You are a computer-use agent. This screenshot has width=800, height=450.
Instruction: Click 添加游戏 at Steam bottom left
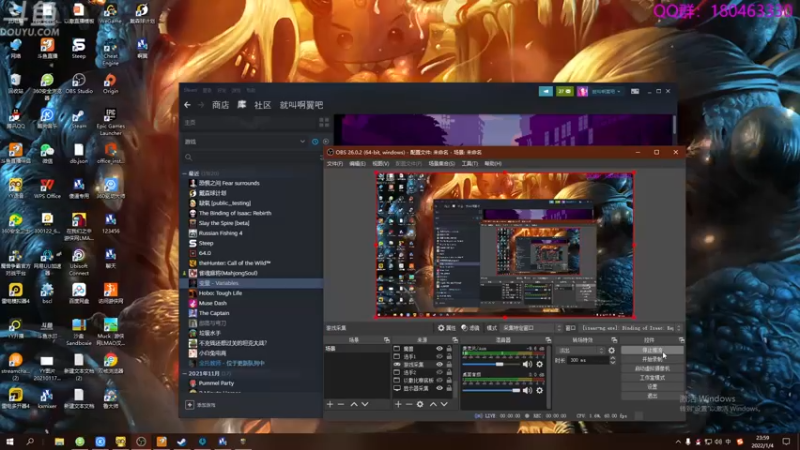coord(201,405)
